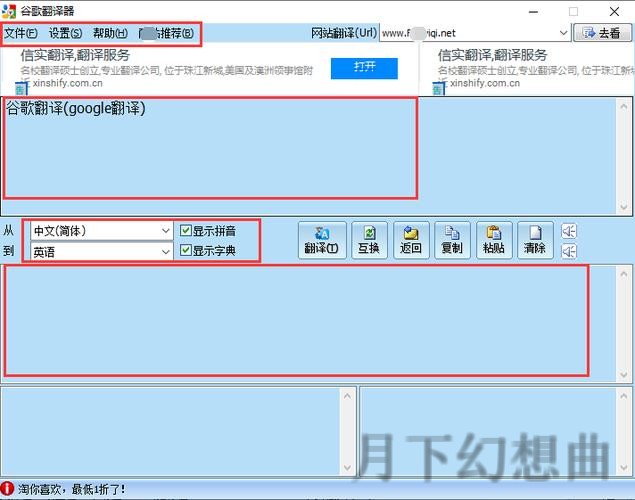
Task: Click the 互换 swap languages button
Action: point(369,241)
